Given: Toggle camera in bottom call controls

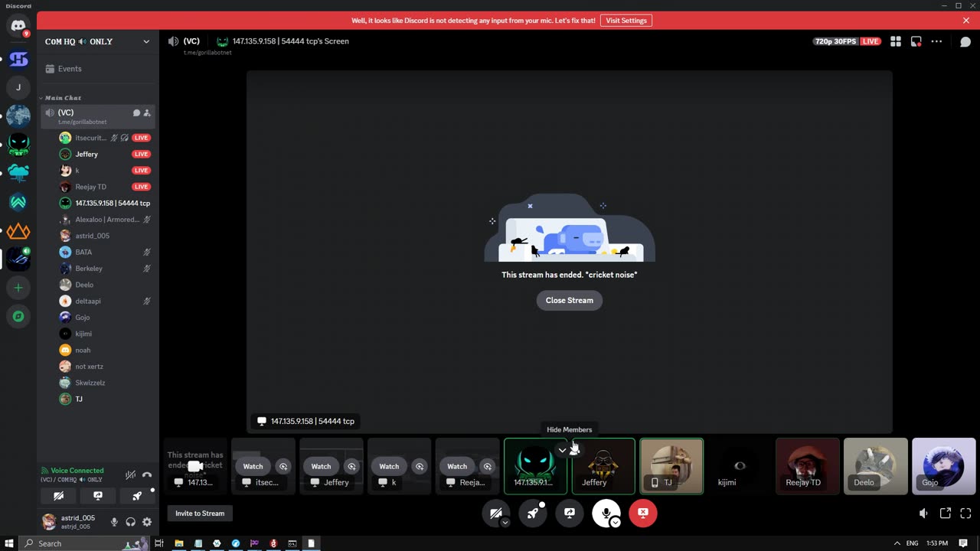Looking at the screenshot, I should [x=495, y=513].
